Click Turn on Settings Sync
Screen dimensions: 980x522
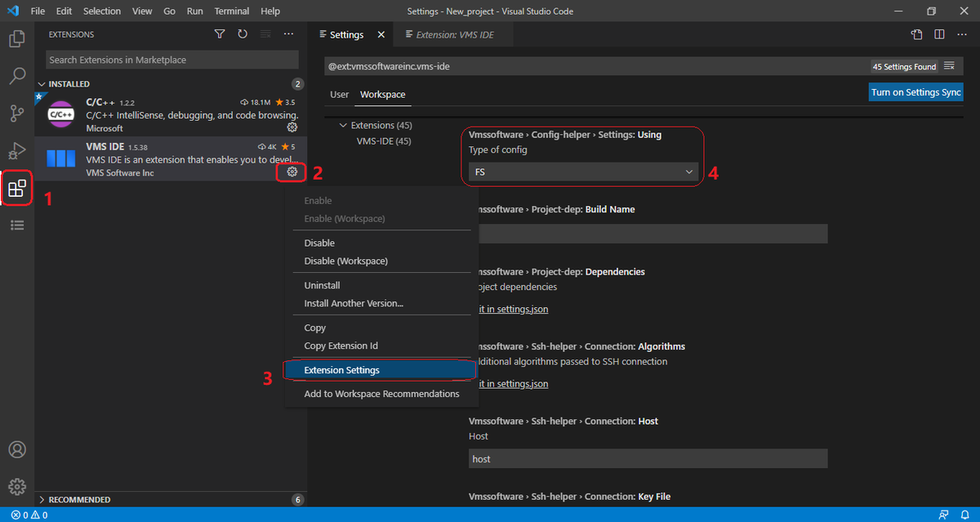[915, 91]
